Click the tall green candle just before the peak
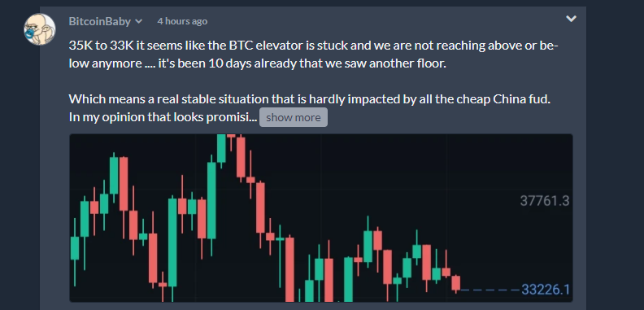This screenshot has height=310, width=644. (x=211, y=200)
